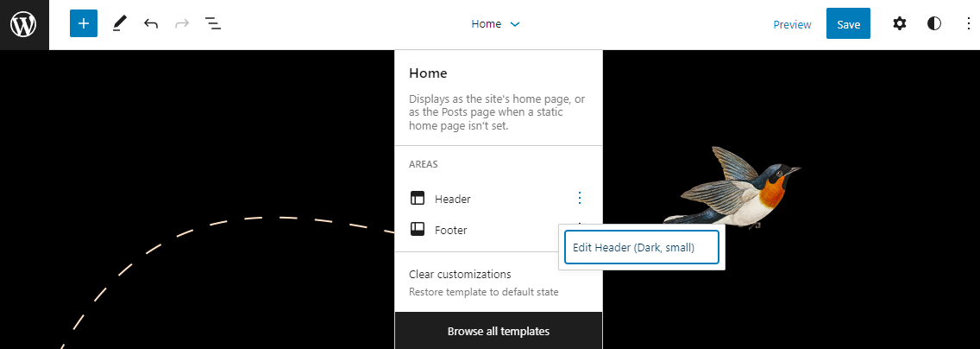Click Browse all templates button
Viewport: 980px width, 349px height.
[x=499, y=331]
